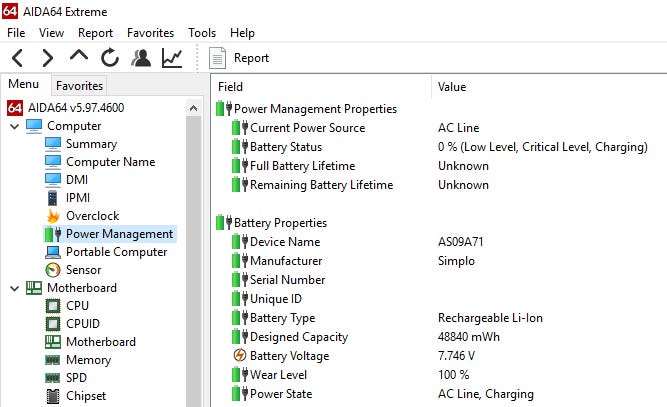
Task: Click the Battery Voltage lightning icon
Action: click(240, 355)
